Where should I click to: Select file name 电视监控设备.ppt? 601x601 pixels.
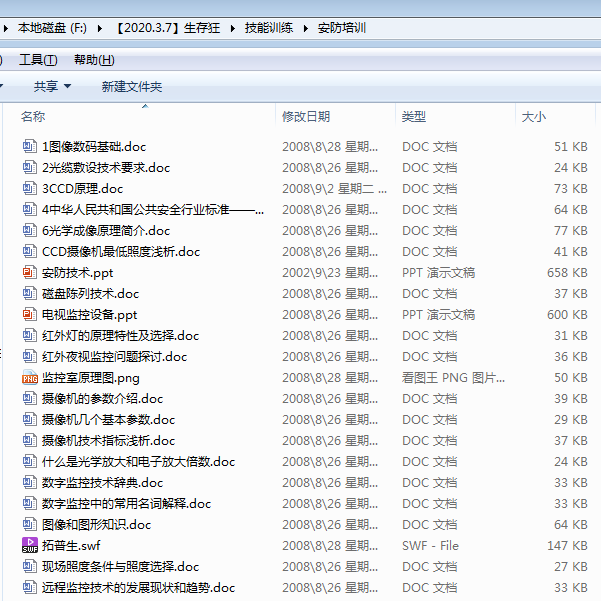[x=89, y=315]
